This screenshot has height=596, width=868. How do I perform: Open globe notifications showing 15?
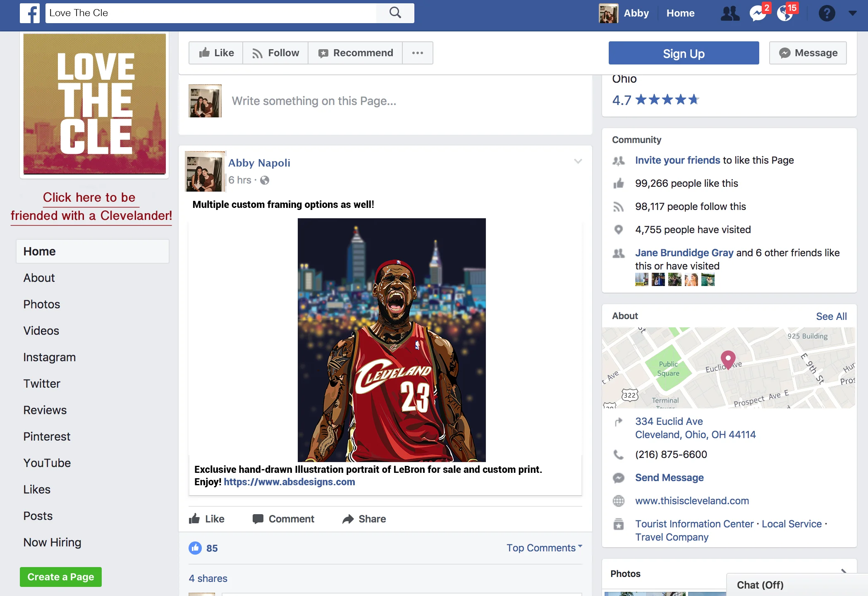coord(784,13)
